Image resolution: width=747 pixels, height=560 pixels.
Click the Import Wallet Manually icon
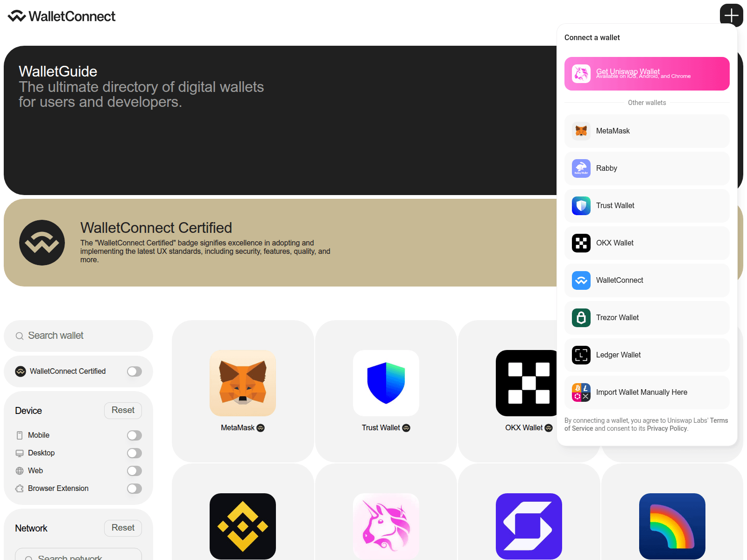pyautogui.click(x=581, y=392)
